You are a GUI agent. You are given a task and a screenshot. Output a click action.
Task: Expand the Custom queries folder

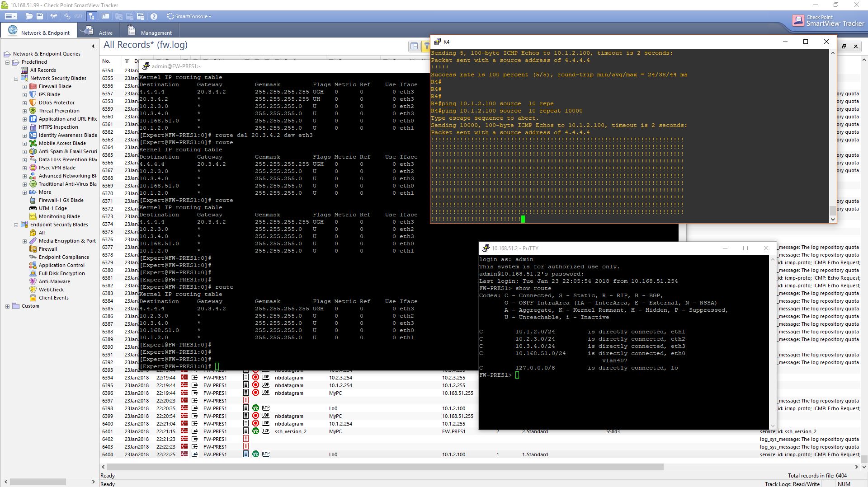pos(8,306)
